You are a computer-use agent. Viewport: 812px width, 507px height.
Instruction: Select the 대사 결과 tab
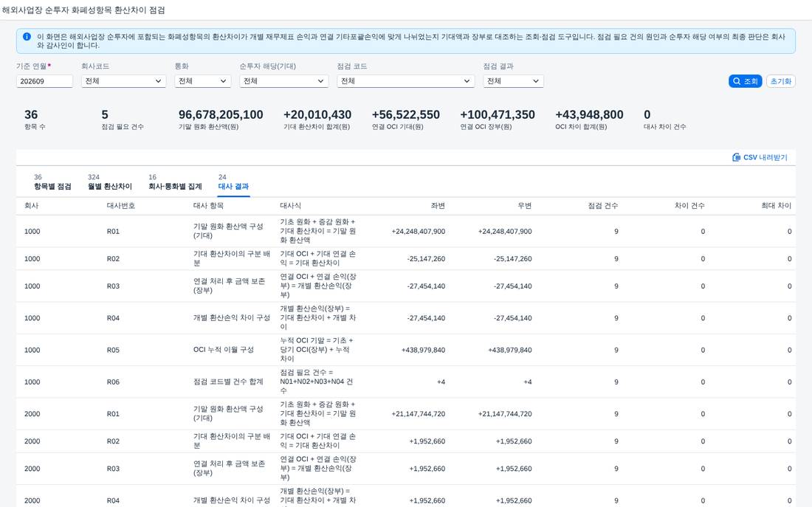[233, 182]
